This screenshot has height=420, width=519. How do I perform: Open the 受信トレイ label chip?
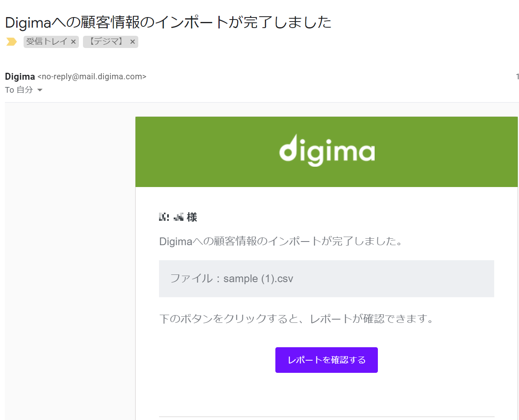point(46,41)
